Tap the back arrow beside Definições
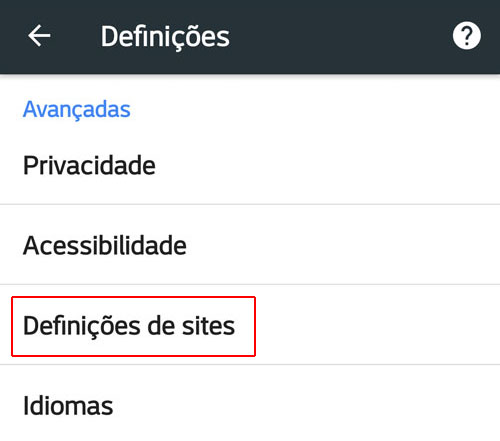Image resolution: width=500 pixels, height=441 pixels. point(39,36)
